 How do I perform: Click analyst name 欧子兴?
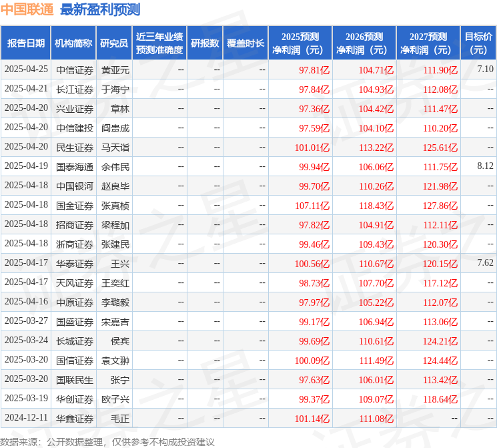(x=115, y=399)
